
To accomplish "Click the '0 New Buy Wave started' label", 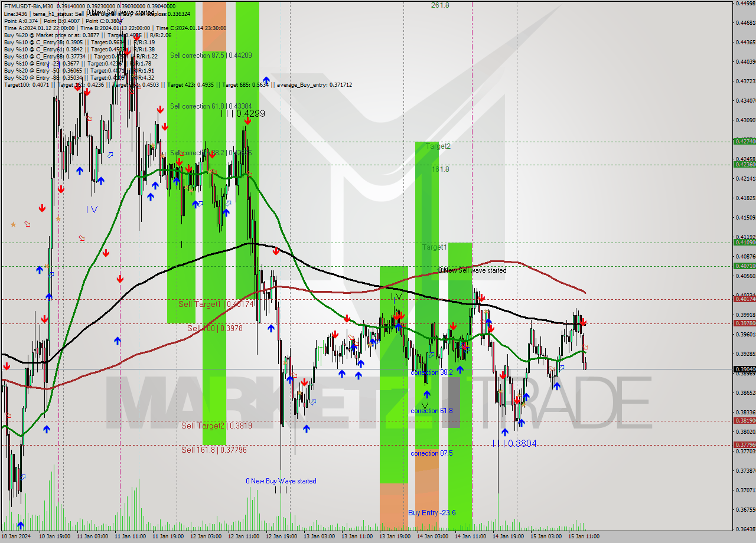I will pyautogui.click(x=281, y=481).
